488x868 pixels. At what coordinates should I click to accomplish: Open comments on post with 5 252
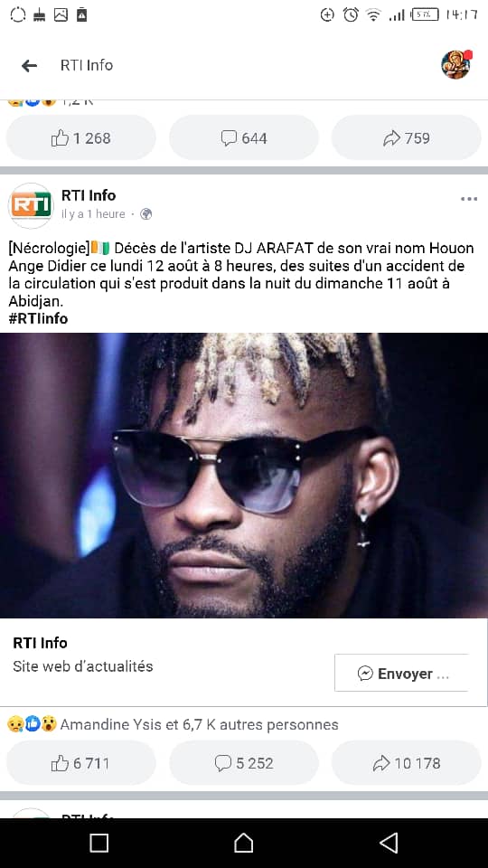point(244,763)
